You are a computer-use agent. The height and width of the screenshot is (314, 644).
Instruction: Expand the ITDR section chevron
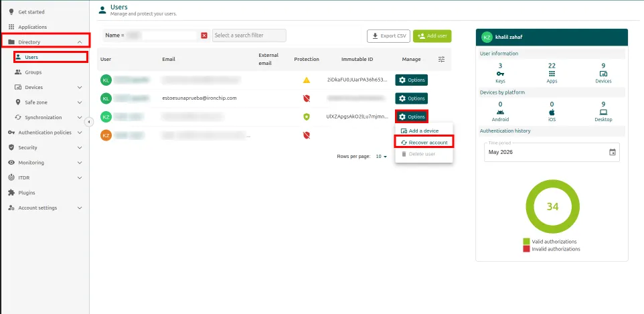coord(80,177)
